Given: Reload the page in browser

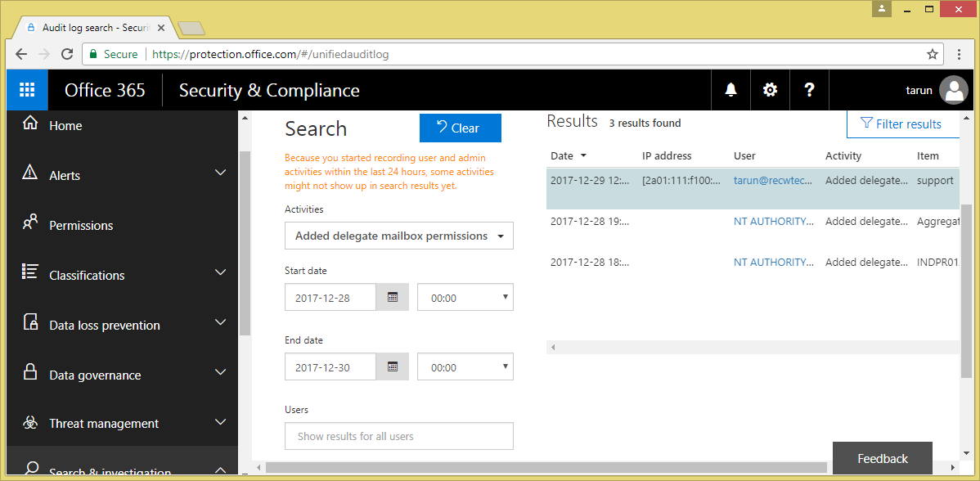Looking at the screenshot, I should point(68,54).
